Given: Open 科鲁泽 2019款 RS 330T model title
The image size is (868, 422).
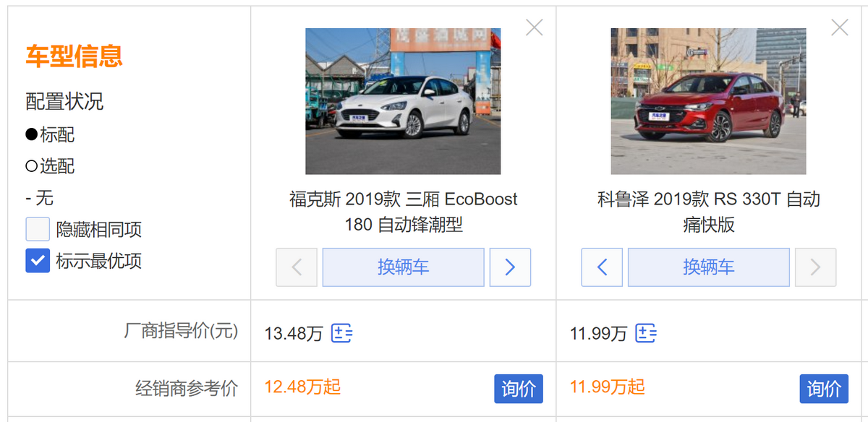Looking at the screenshot, I should 709,212.
